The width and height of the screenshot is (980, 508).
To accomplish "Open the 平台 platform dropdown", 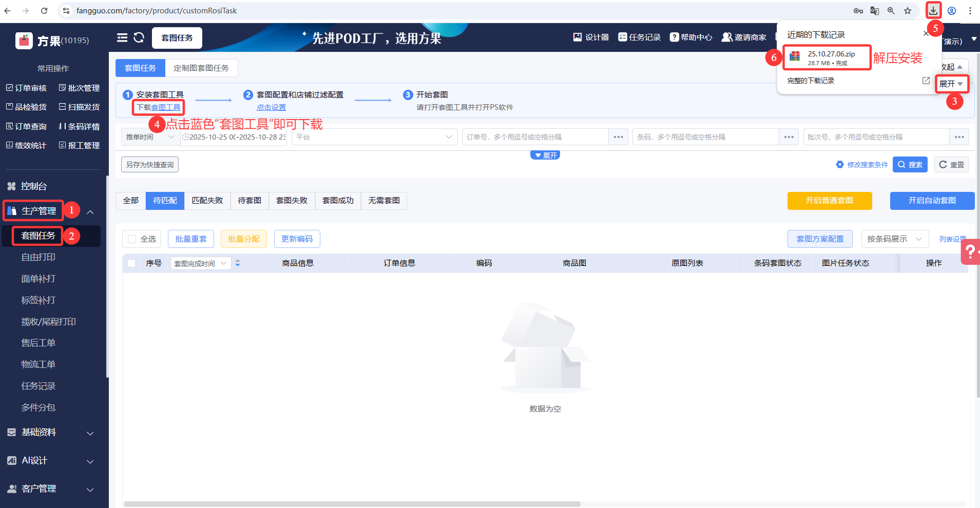I will pos(374,137).
